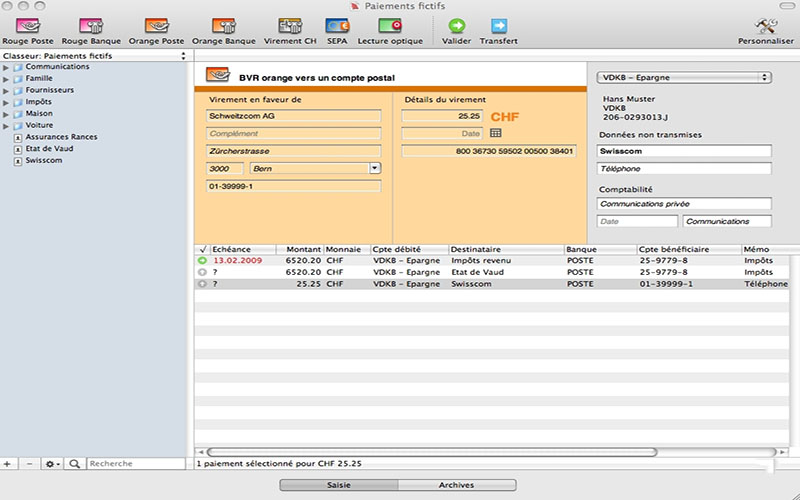The image size is (800, 500).
Task: Select the Impôts revenu recipient cell
Action: (x=481, y=261)
